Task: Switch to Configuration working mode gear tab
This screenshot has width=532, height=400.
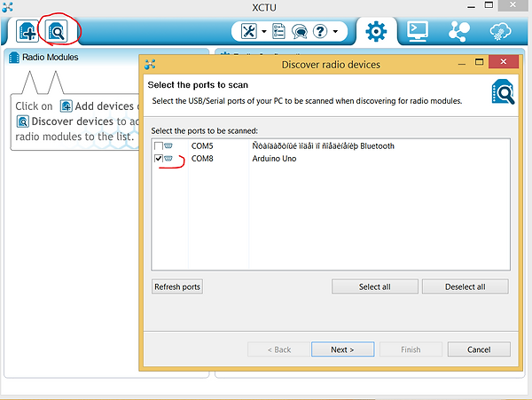Action: click(376, 32)
